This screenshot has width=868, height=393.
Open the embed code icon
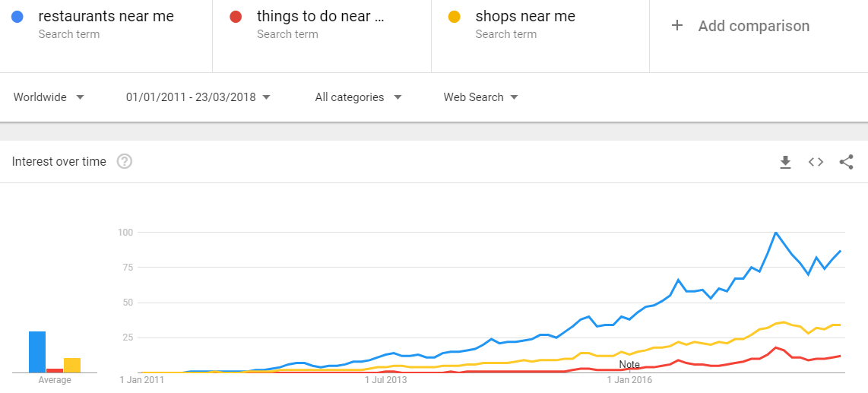(816, 162)
